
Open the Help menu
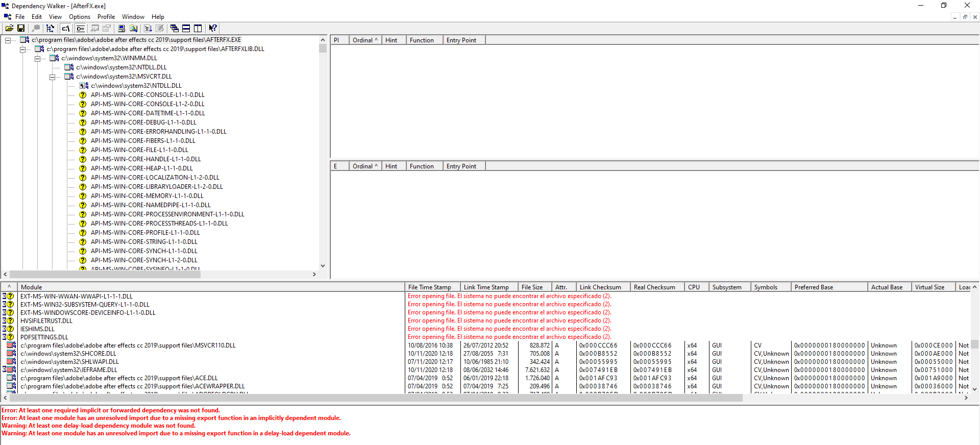158,17
